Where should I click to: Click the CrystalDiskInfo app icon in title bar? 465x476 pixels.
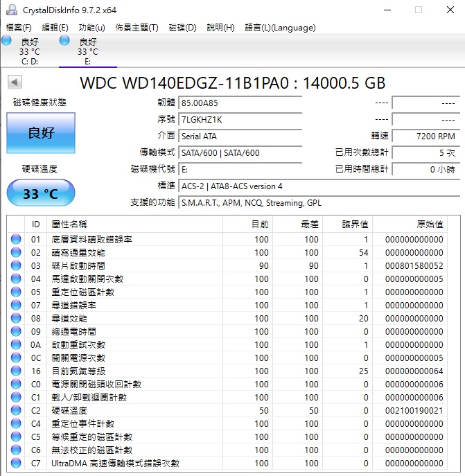[12, 10]
